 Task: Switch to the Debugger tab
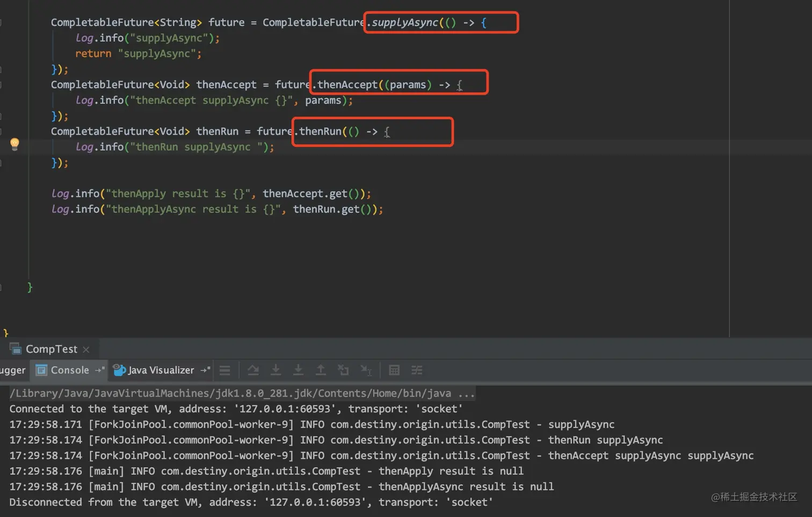coord(12,370)
